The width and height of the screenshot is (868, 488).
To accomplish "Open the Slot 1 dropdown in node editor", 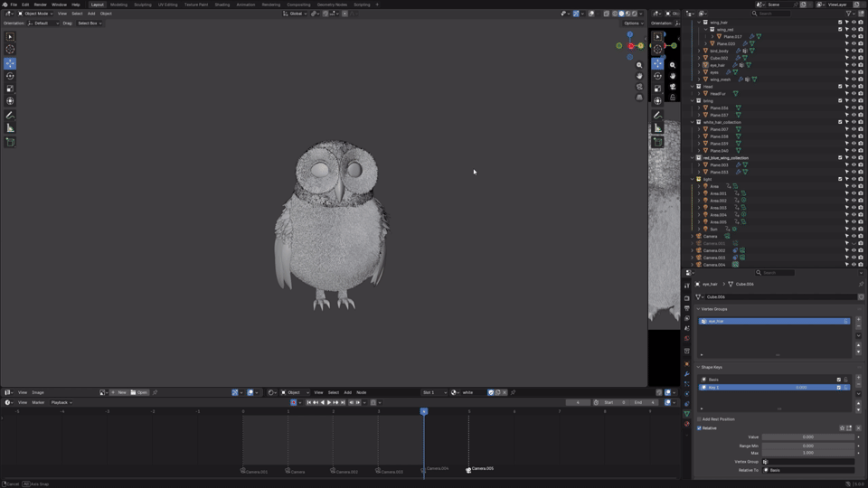I will point(435,392).
